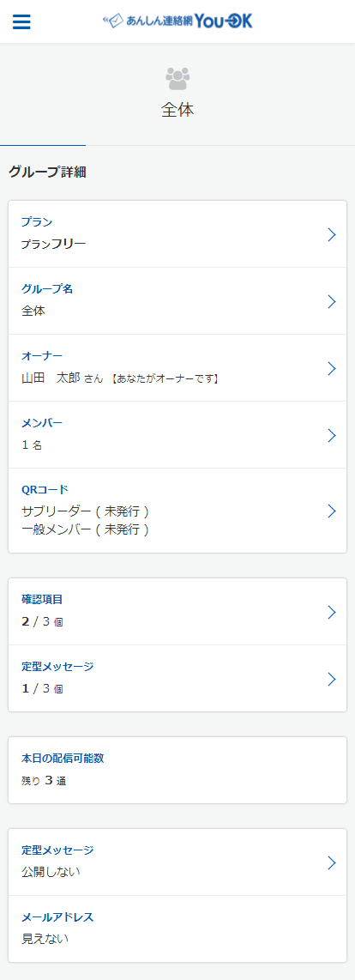Click the メンバー row chevron icon
355x980 pixels.
[x=332, y=435]
